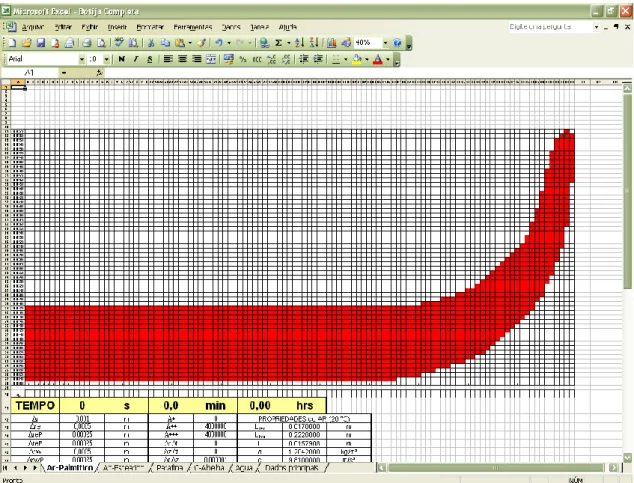This screenshot has height=483, width=634.
Task: Launch the Chart Wizard icon
Action: [332, 43]
